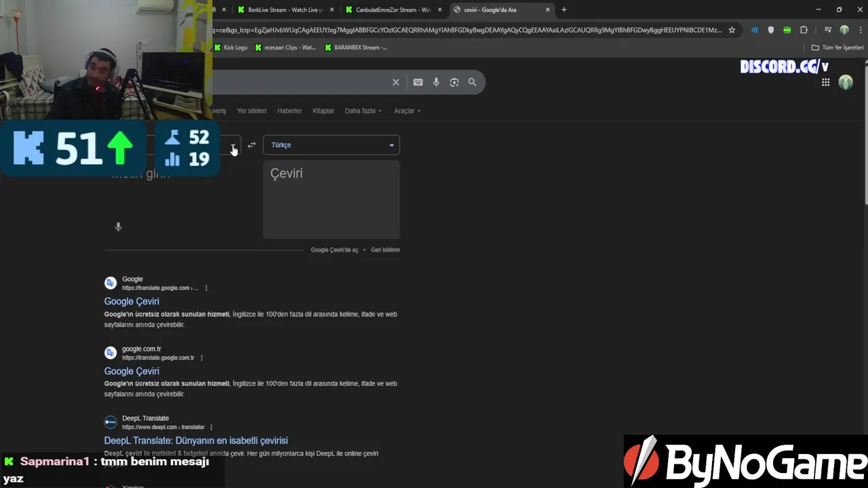Screen dimensions: 868x488
Task: Search by image with Google Lens
Action: [454, 82]
